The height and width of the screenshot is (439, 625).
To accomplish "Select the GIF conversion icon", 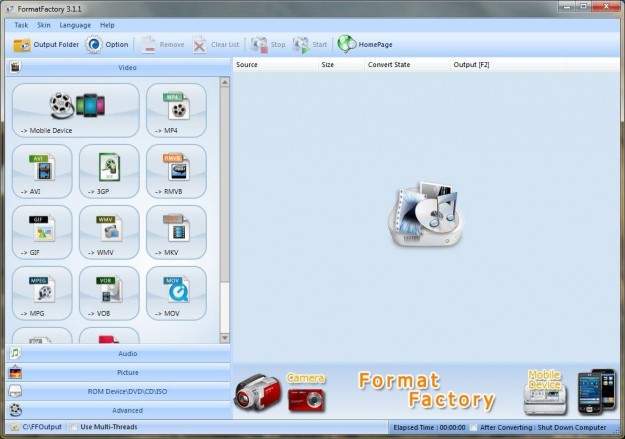I will click(42, 232).
